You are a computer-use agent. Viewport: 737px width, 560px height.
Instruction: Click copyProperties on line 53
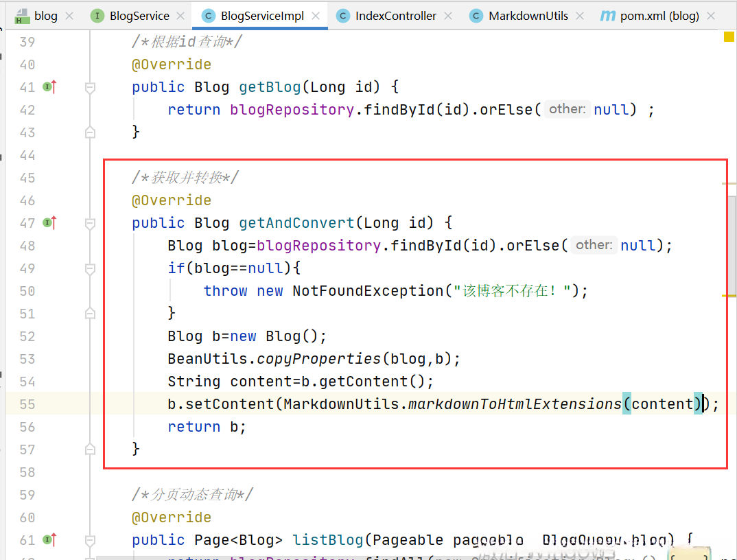pyautogui.click(x=318, y=359)
